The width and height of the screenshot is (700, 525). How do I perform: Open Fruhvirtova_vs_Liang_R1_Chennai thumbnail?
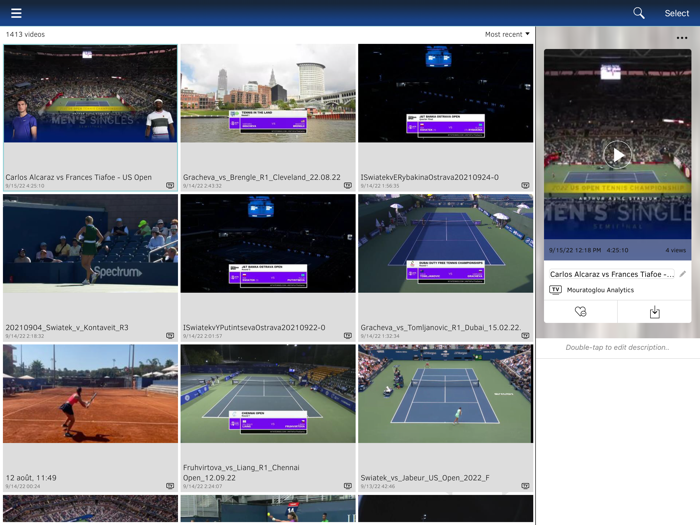[x=268, y=394]
